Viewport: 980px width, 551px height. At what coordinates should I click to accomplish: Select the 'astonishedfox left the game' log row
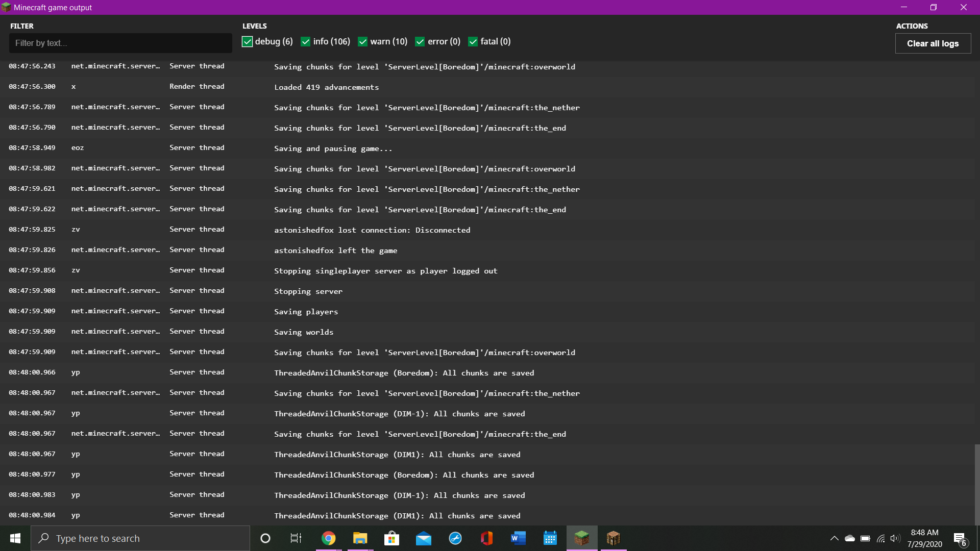tap(335, 251)
